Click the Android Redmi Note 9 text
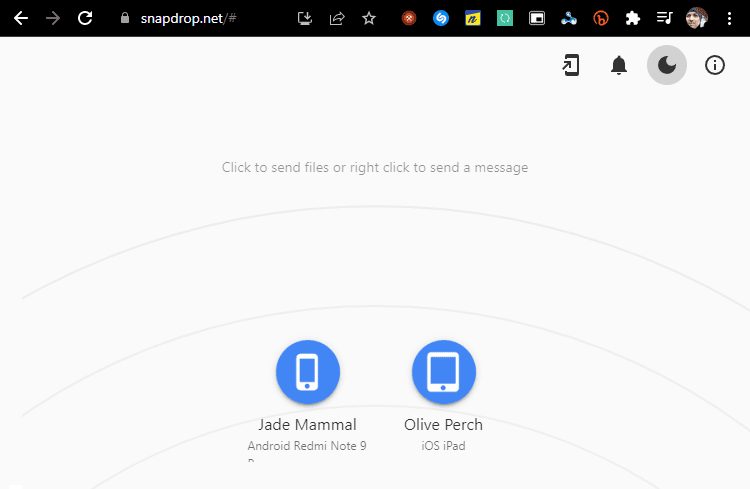Image resolution: width=750 pixels, height=489 pixels. [307, 446]
